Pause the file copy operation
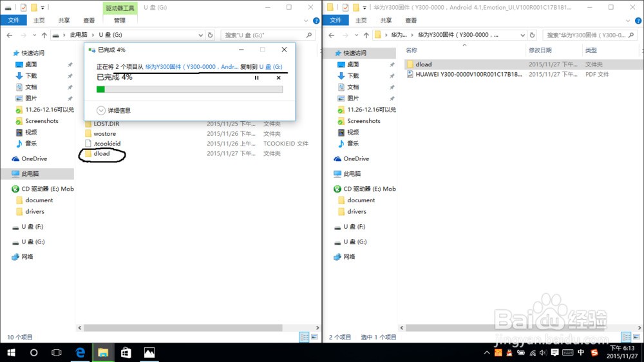Screen dimensions: 644x362 coord(257,78)
